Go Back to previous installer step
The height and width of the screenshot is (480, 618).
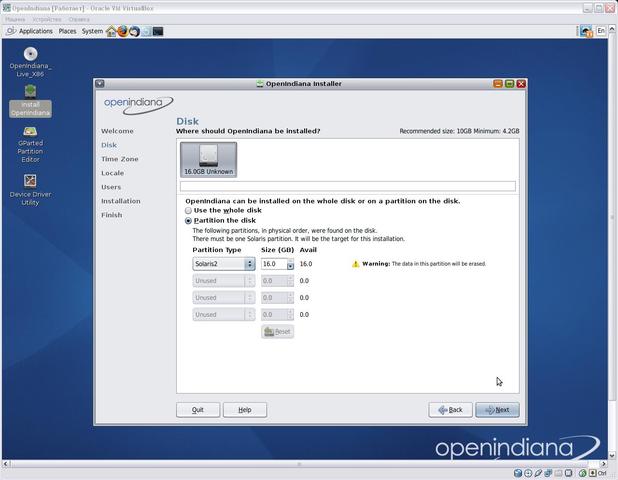pos(450,410)
